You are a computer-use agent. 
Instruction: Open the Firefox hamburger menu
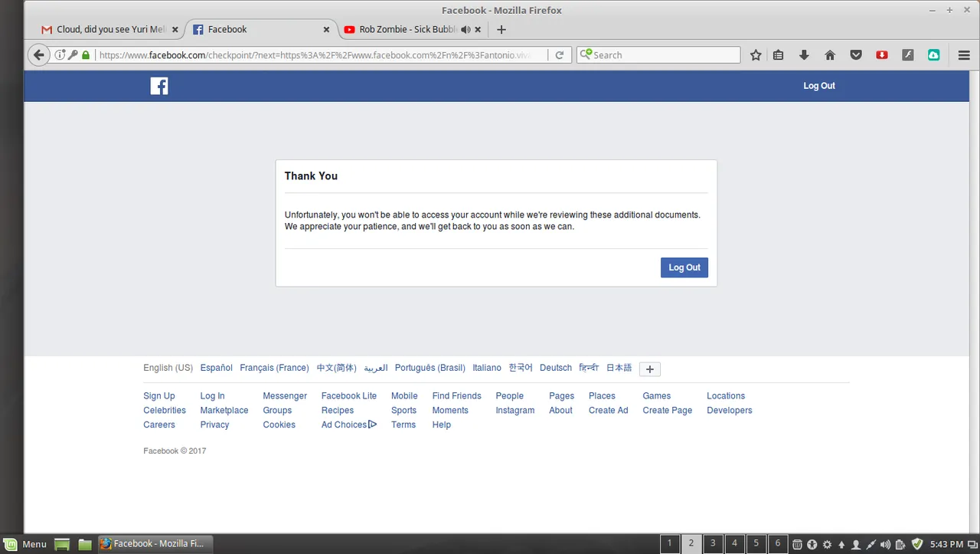pyautogui.click(x=964, y=55)
